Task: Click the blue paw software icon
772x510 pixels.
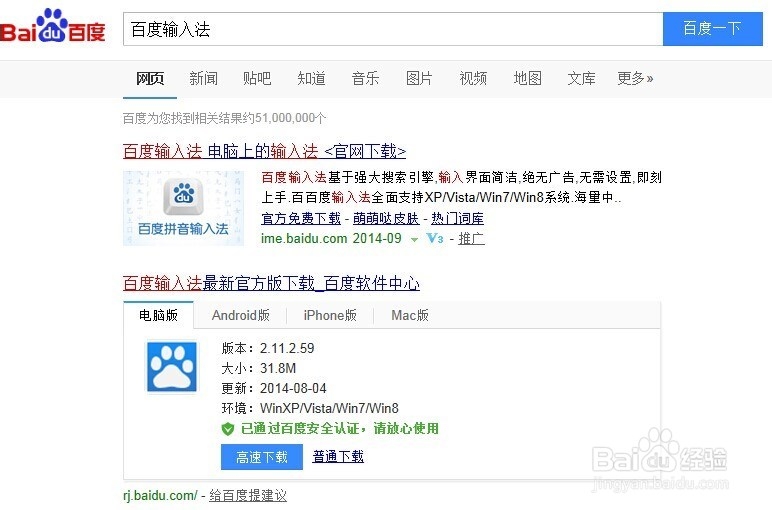Action: tap(172, 367)
